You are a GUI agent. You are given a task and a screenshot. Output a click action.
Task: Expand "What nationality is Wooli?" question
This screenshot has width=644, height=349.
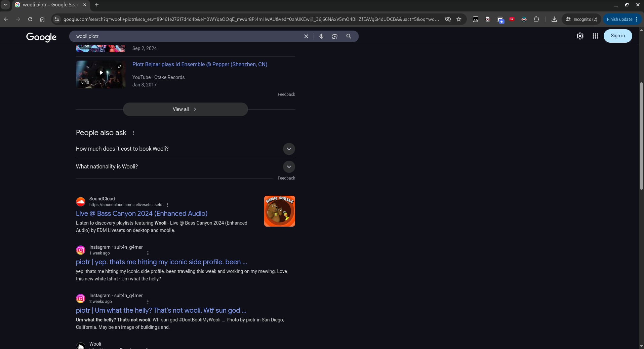[x=289, y=167]
